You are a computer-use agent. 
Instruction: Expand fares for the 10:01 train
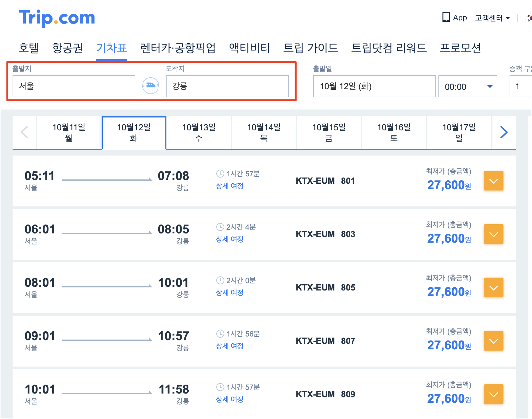click(x=494, y=394)
